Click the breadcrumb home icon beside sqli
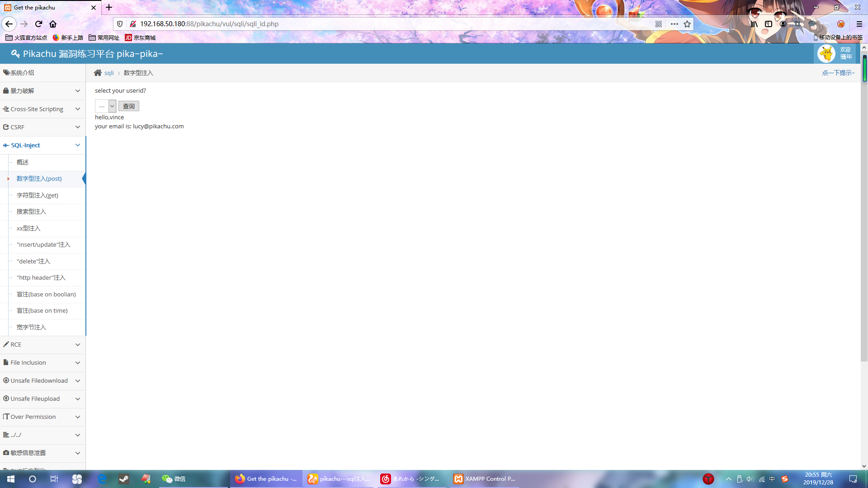 coord(98,73)
